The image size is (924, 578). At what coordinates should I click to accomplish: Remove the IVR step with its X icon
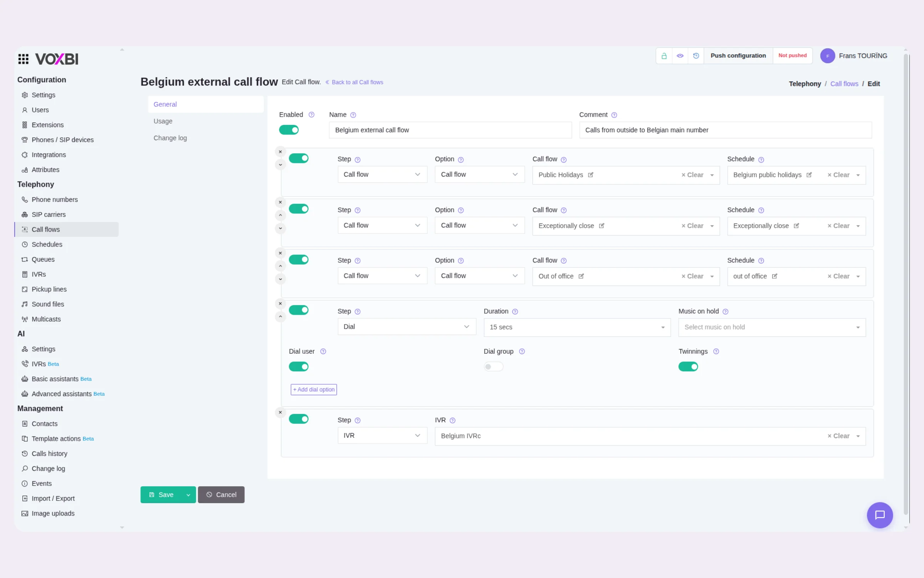point(280,413)
